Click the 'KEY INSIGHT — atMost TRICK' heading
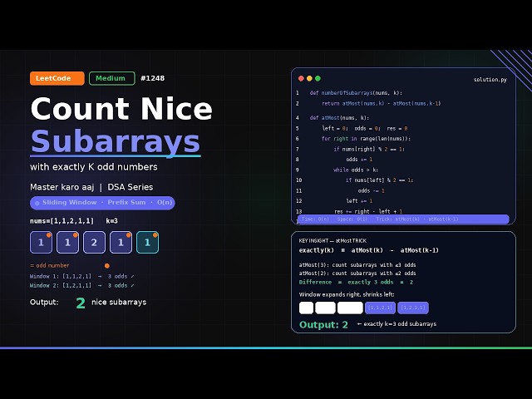532x399 pixels. coord(332,240)
